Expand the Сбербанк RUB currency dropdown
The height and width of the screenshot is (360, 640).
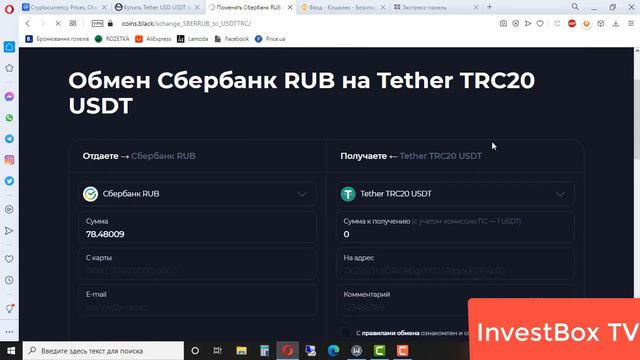(x=197, y=194)
